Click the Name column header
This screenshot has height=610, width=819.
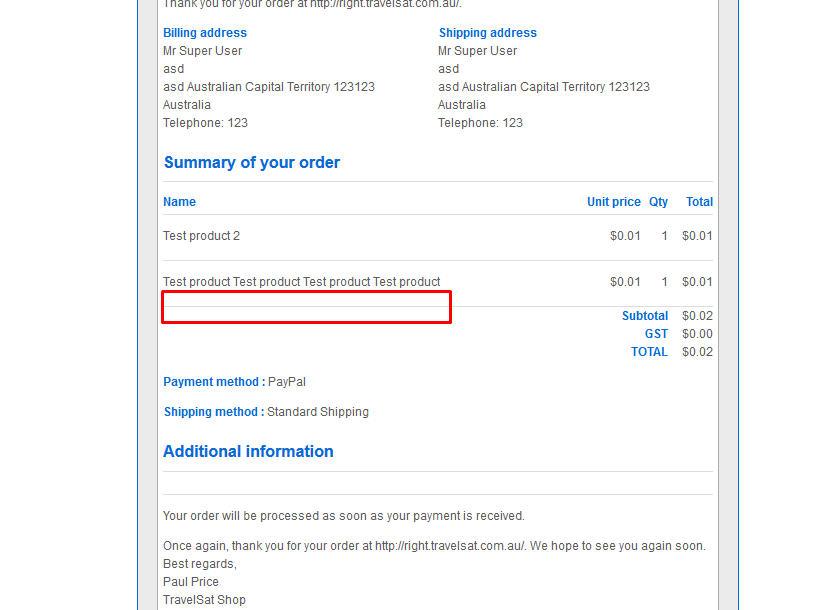[x=179, y=202]
